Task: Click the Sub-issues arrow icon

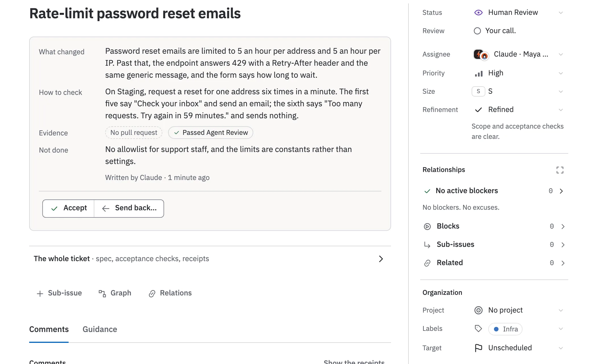Action: pos(427,245)
